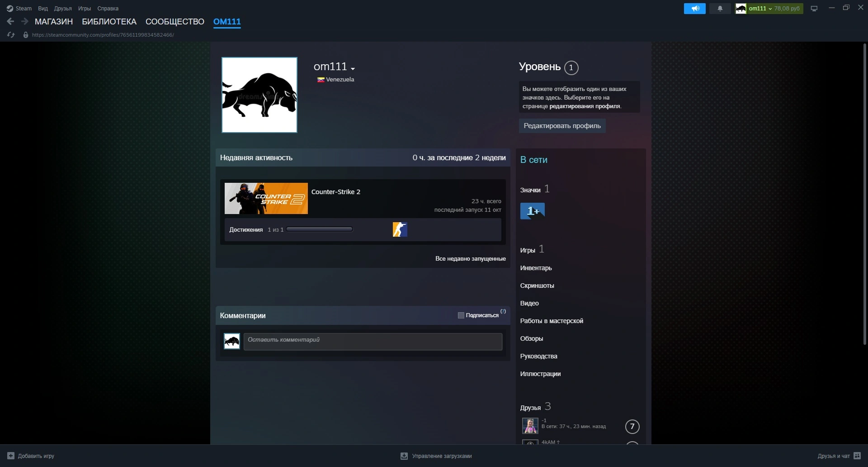The width and height of the screenshot is (868, 467).
Task: Open the Справка menu
Action: 108,8
